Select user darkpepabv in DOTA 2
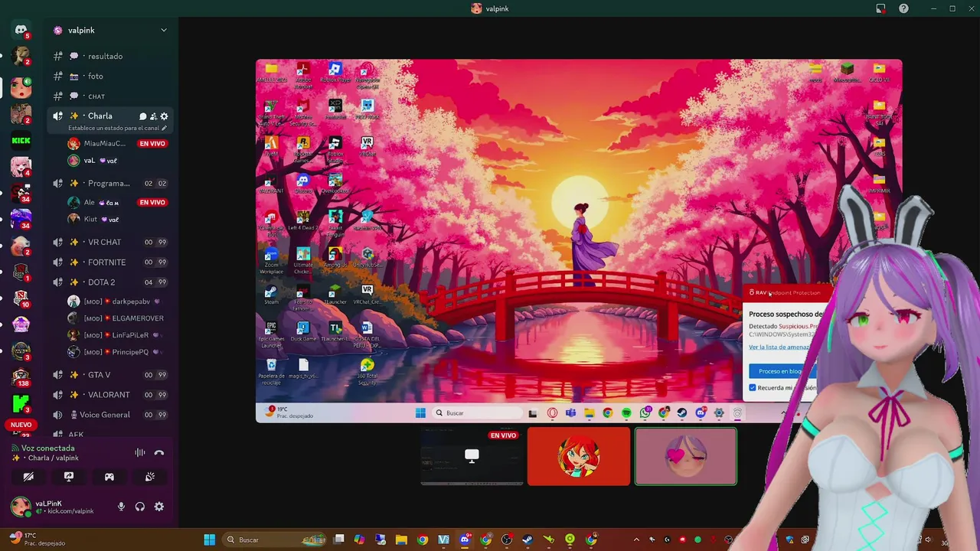The image size is (980, 551). 116,302
